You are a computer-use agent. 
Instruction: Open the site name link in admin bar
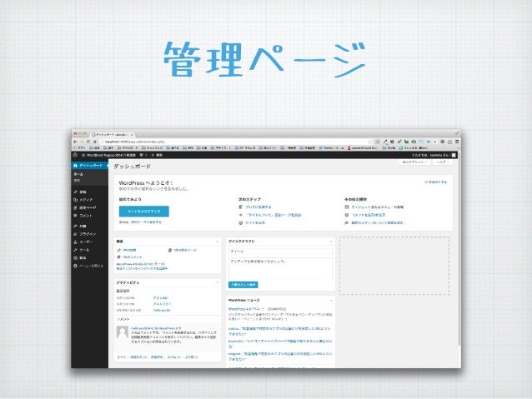(x=108, y=155)
